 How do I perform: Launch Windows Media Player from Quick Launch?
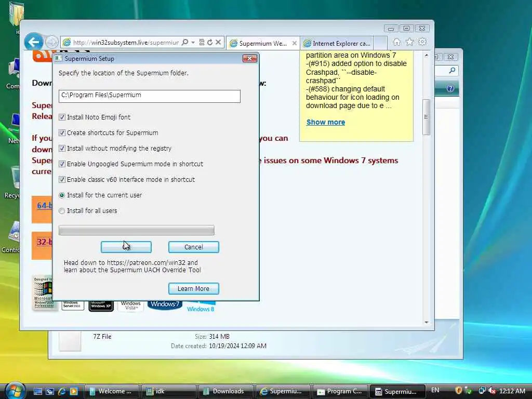coord(74,392)
